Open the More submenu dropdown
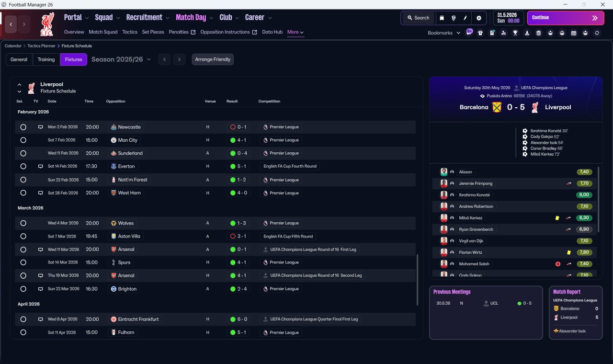The image size is (613, 364). [x=295, y=32]
